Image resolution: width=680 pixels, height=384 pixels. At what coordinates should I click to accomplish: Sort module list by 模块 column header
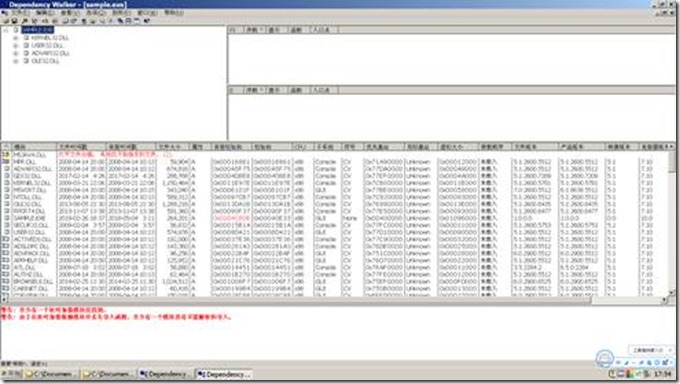[34, 147]
